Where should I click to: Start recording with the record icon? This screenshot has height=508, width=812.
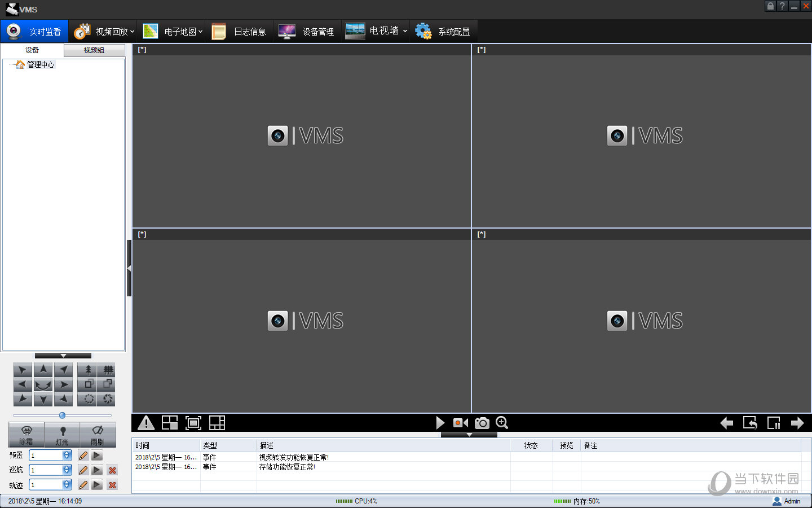tap(460, 423)
